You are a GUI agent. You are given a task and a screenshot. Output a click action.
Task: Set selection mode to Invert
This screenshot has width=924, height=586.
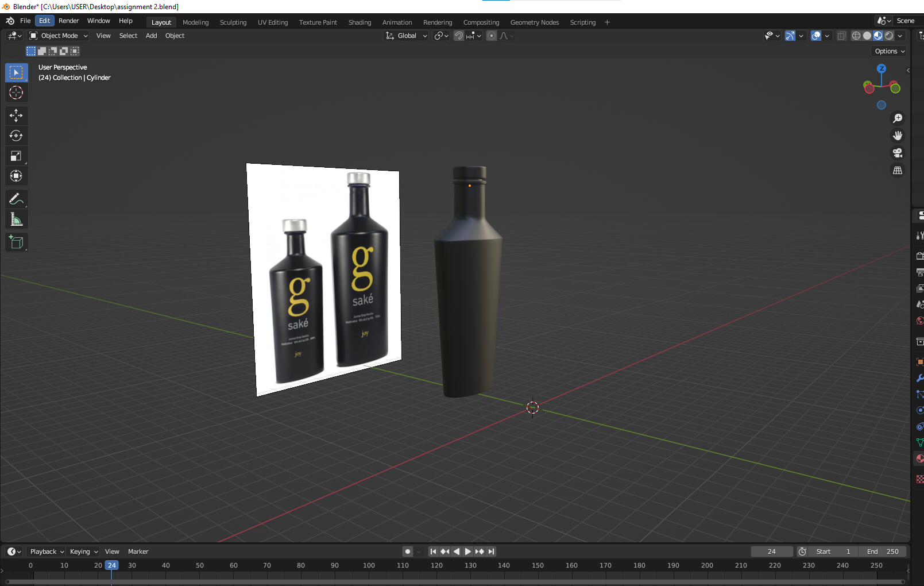click(64, 51)
